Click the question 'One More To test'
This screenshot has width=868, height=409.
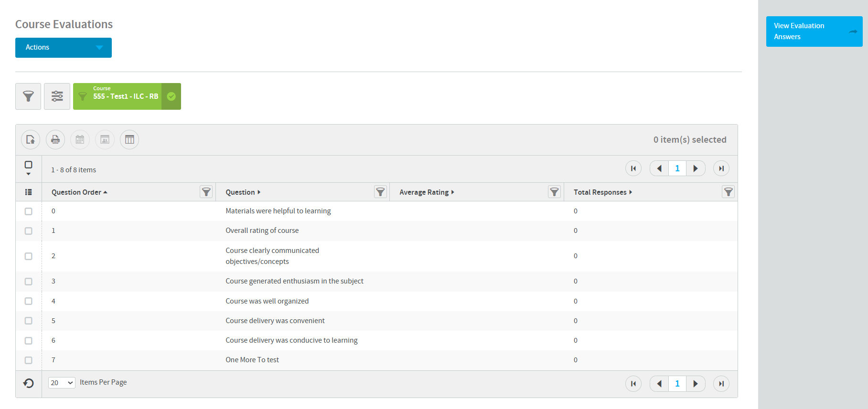pos(252,360)
